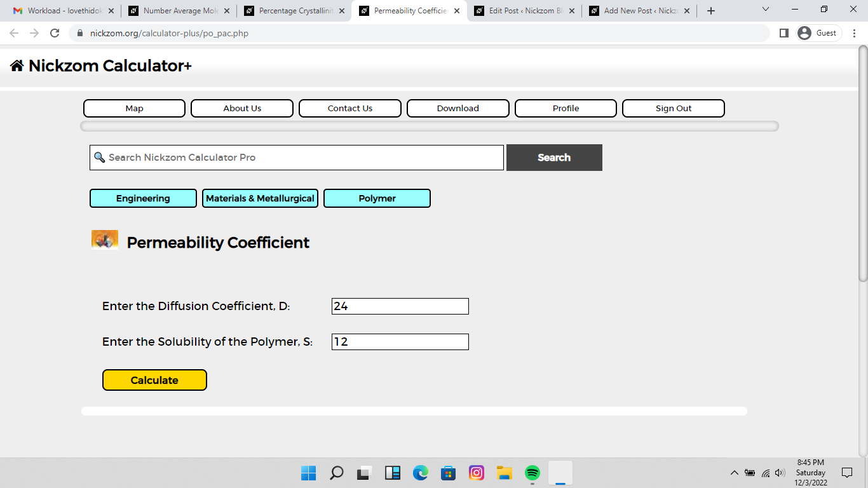The height and width of the screenshot is (488, 868).
Task: Click the address bar URL
Action: click(x=169, y=33)
